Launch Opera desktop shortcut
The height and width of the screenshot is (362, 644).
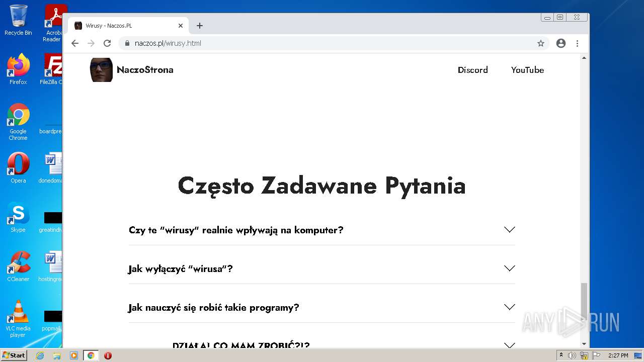pos(18,168)
